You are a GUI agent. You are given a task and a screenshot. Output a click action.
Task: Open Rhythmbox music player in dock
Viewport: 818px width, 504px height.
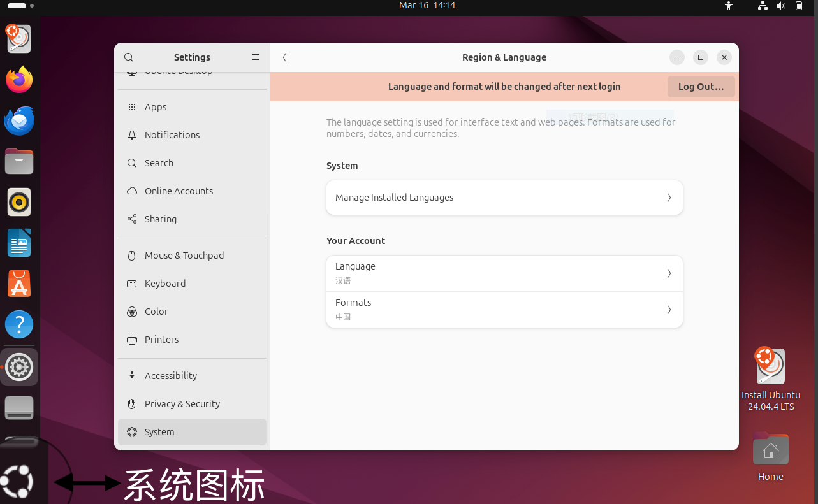(x=19, y=203)
